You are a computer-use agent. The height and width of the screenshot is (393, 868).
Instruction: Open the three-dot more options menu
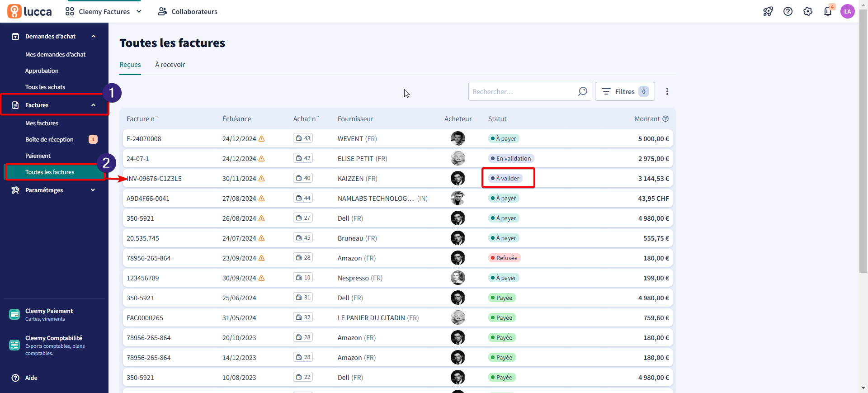tap(667, 91)
